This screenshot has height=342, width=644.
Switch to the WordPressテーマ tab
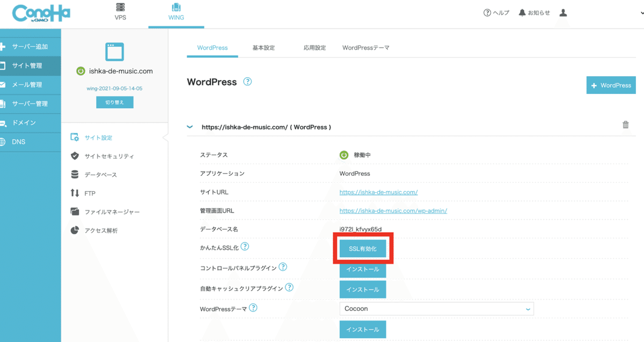tap(366, 48)
